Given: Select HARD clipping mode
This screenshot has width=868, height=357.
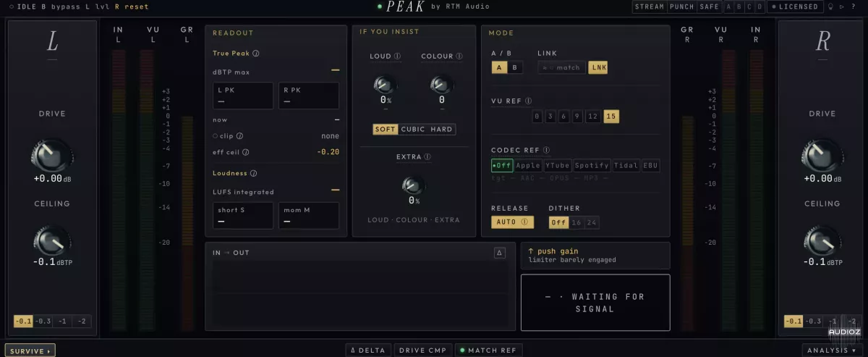Looking at the screenshot, I should (441, 129).
